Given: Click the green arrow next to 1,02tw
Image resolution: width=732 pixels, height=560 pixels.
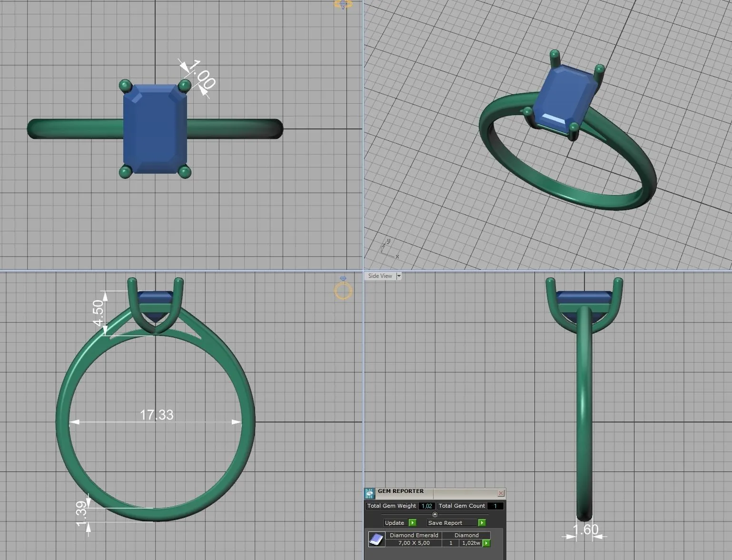Looking at the screenshot, I should 486,543.
